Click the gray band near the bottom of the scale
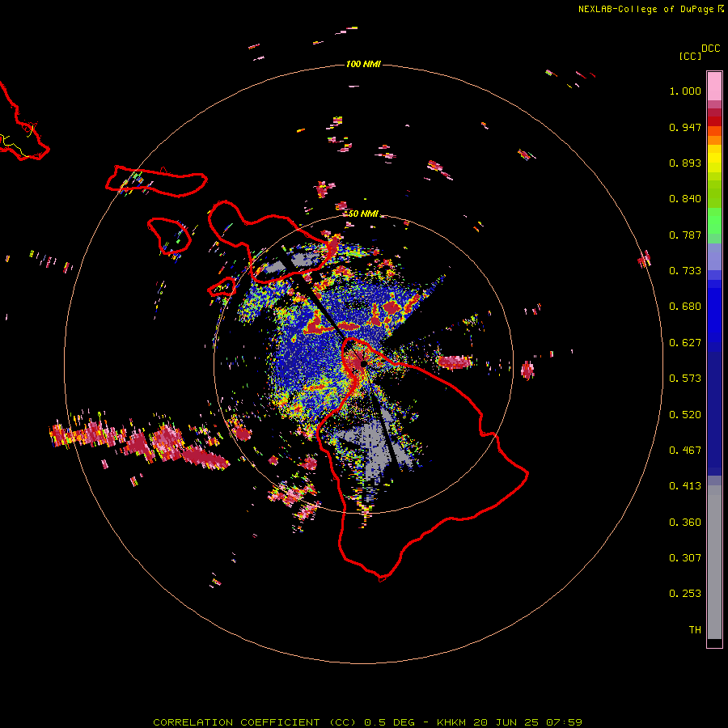Image resolution: width=728 pixels, height=728 pixels. [x=714, y=562]
